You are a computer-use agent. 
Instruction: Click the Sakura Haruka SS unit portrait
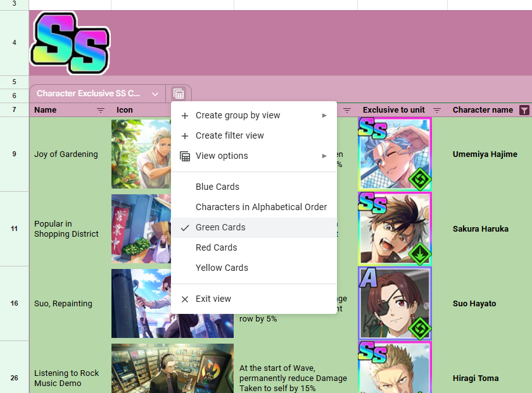[x=395, y=229]
